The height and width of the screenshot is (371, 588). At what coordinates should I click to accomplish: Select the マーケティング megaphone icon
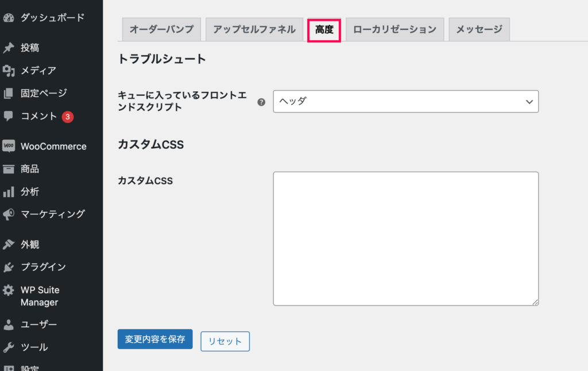click(8, 214)
